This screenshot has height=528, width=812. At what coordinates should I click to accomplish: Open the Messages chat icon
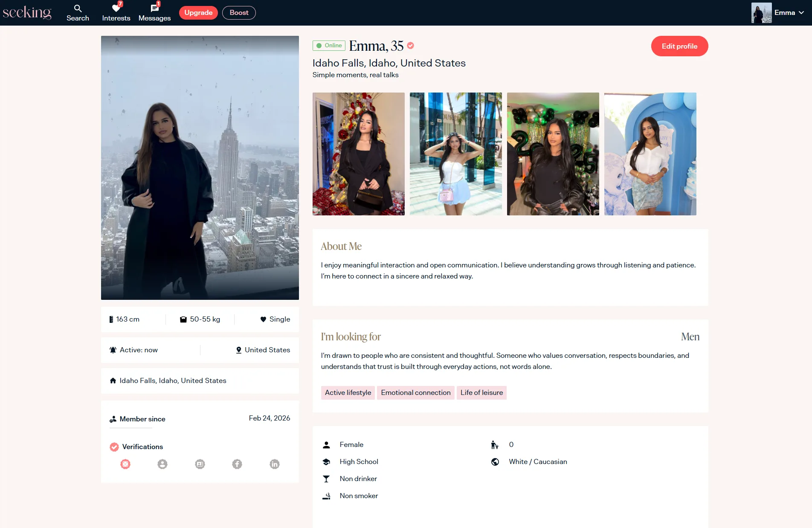pos(154,9)
